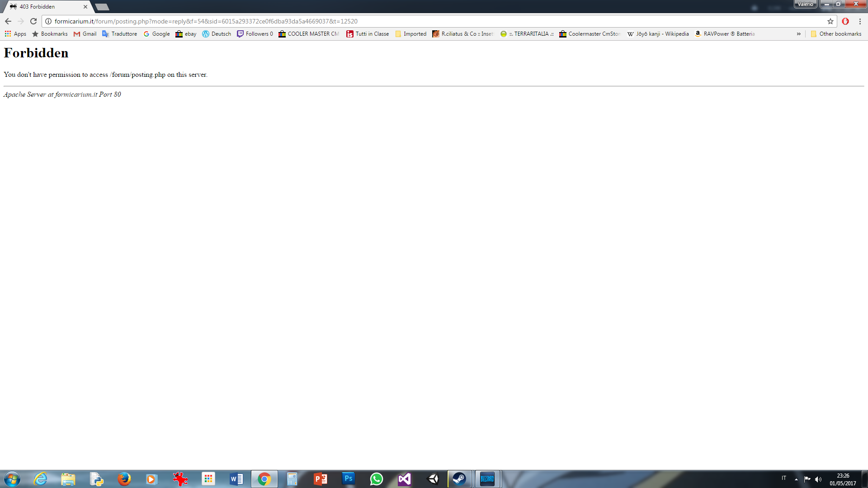Expand hidden bookmarks chevron
868x488 pixels.
pyautogui.click(x=799, y=34)
